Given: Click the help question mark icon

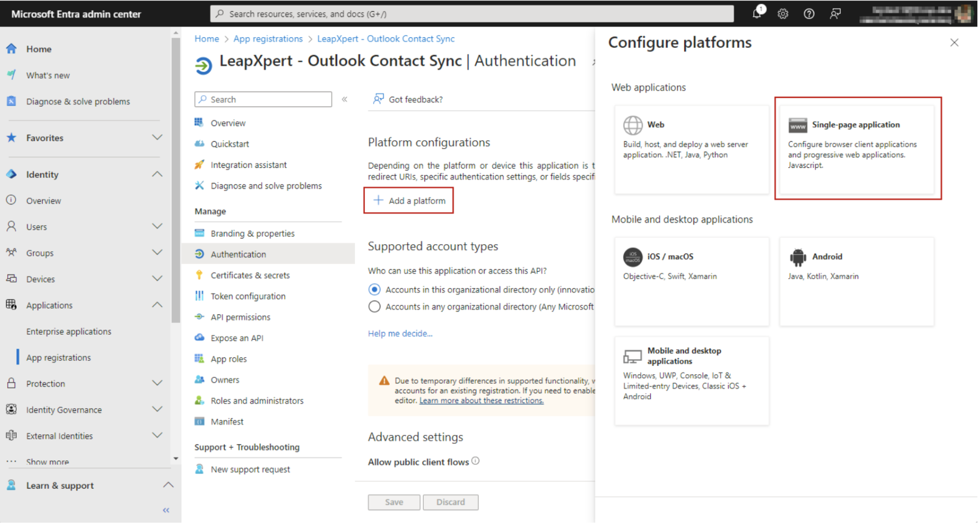Looking at the screenshot, I should (809, 14).
